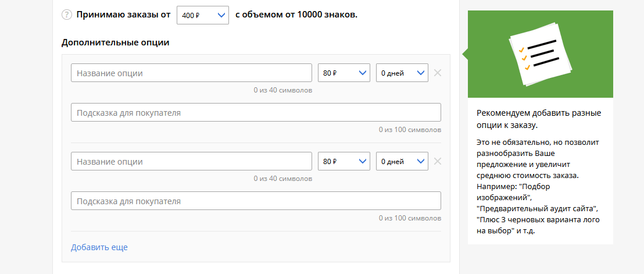This screenshot has height=274, width=644.
Task: Expand the first option's 80 ₽ price dropdown
Action: coord(344,73)
